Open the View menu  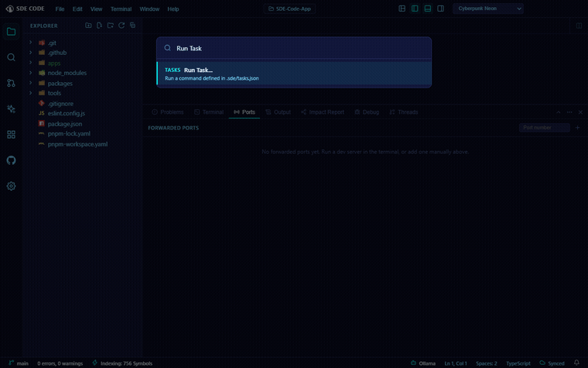pyautogui.click(x=97, y=9)
